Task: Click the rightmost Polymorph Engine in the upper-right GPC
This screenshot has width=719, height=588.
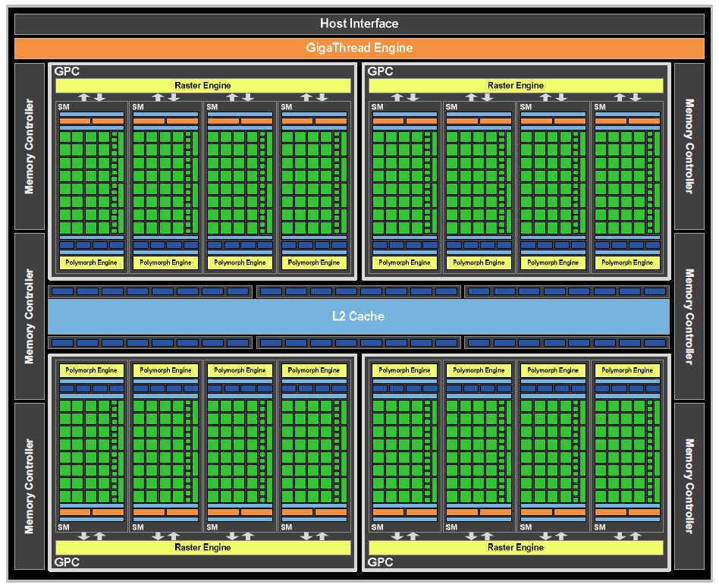Action: click(x=627, y=263)
